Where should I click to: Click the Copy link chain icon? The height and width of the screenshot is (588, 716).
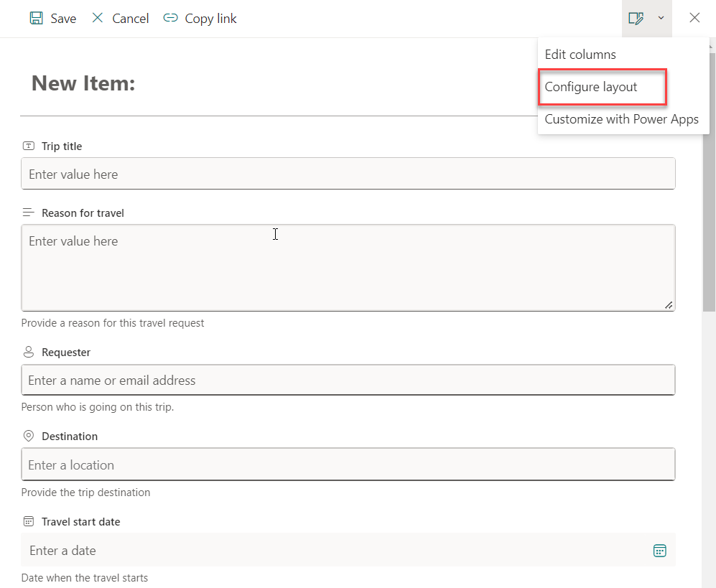pos(170,19)
